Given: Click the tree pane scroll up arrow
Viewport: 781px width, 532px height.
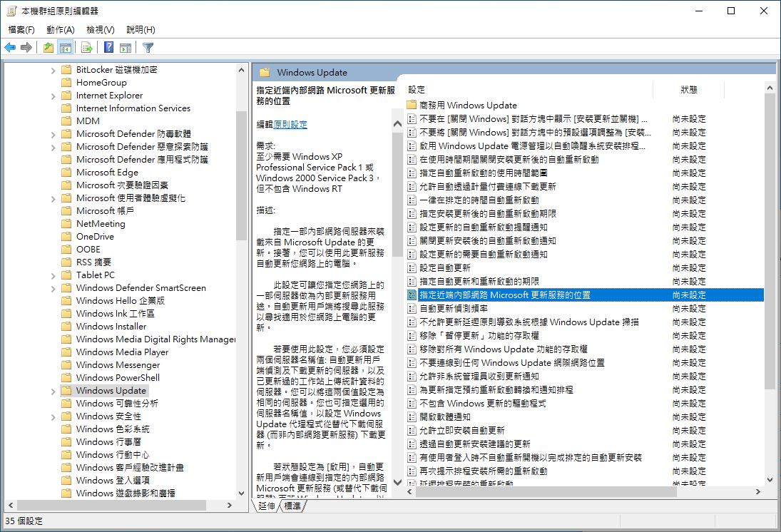Looking at the screenshot, I should [x=241, y=70].
